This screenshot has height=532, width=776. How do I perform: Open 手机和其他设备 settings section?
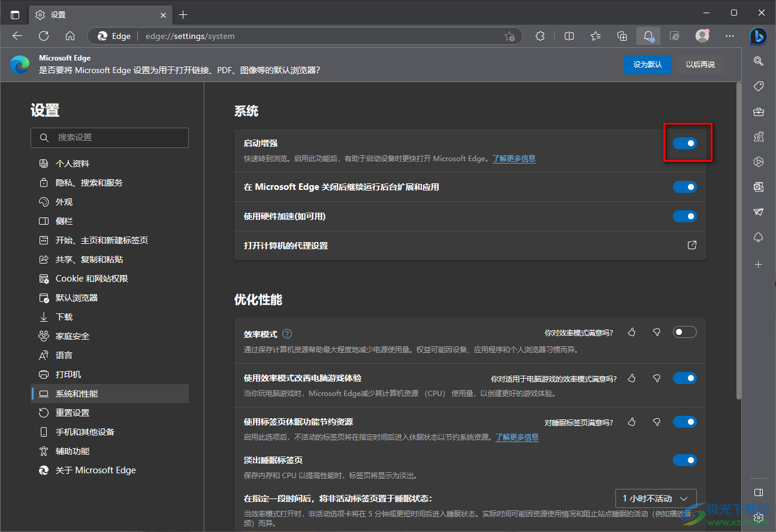click(110, 432)
